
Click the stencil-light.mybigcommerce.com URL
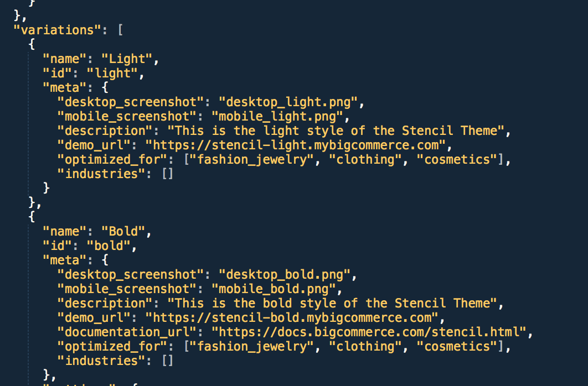[295, 145]
